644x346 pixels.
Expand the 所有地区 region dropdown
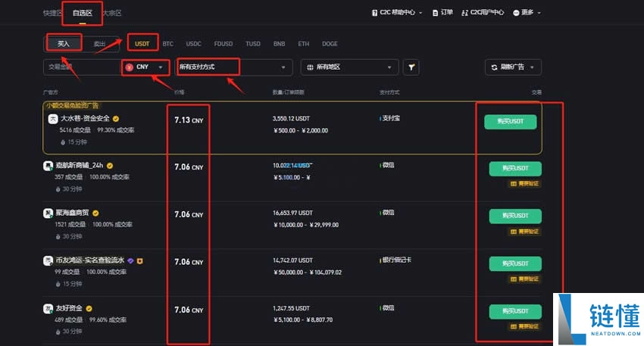(x=349, y=67)
